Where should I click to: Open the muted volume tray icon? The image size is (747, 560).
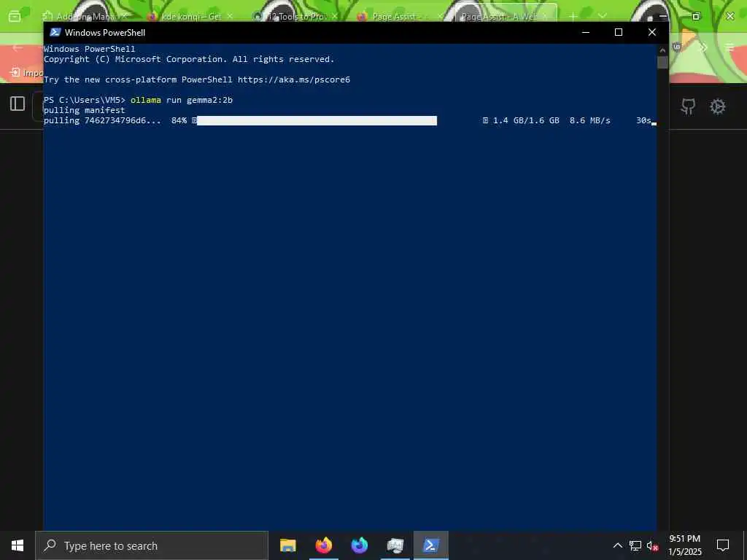point(652,545)
